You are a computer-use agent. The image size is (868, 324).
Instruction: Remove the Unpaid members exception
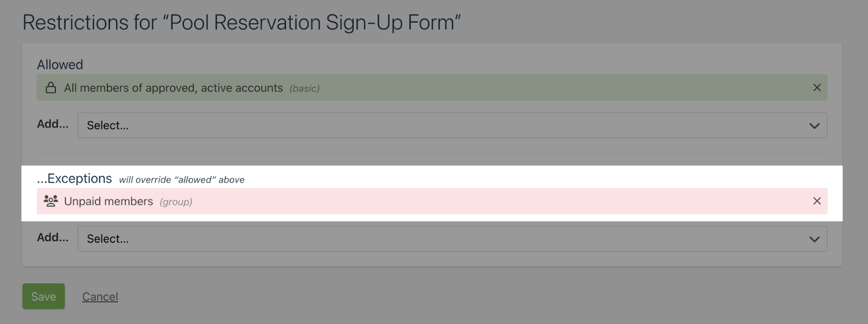click(816, 201)
